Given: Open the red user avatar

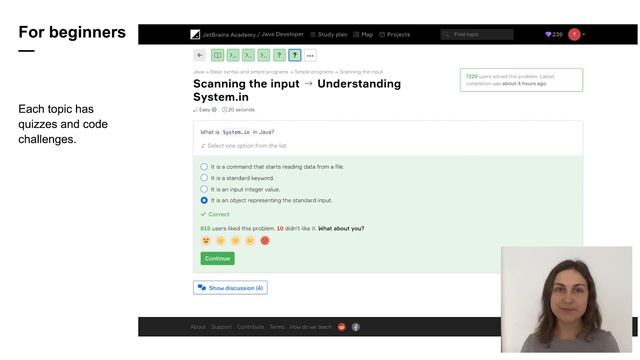Looking at the screenshot, I should (574, 35).
